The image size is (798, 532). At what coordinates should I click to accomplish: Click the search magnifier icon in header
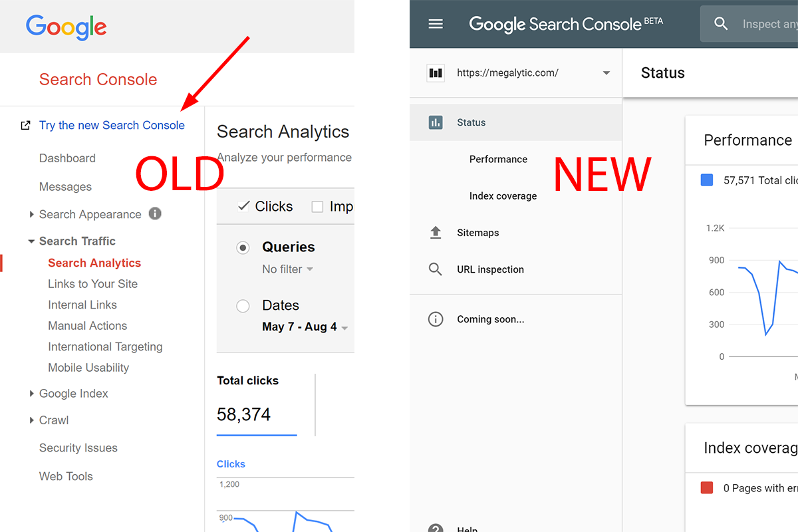tap(721, 24)
